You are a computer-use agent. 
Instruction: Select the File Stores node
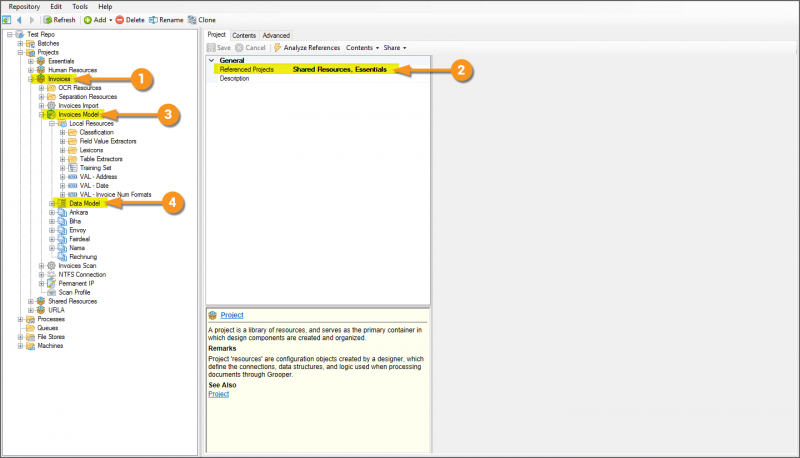pos(51,337)
